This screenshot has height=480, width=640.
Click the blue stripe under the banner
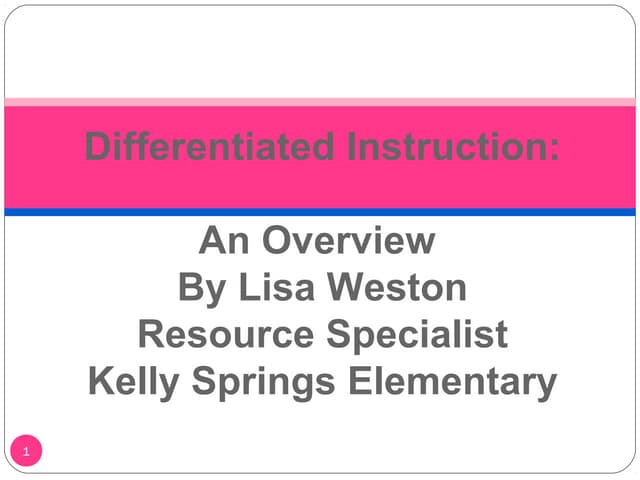coord(320,212)
